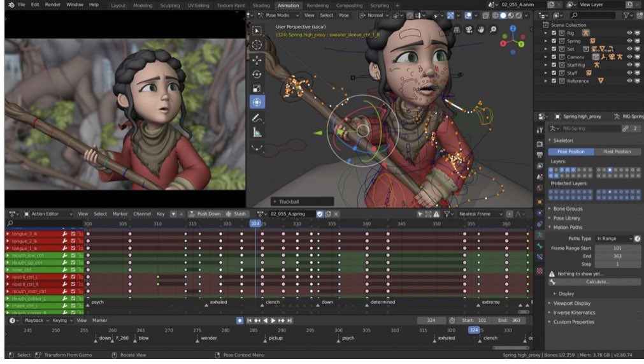Screen dimensions: 644x364
Task: Click the Blender logo icon
Action: click(11, 5)
